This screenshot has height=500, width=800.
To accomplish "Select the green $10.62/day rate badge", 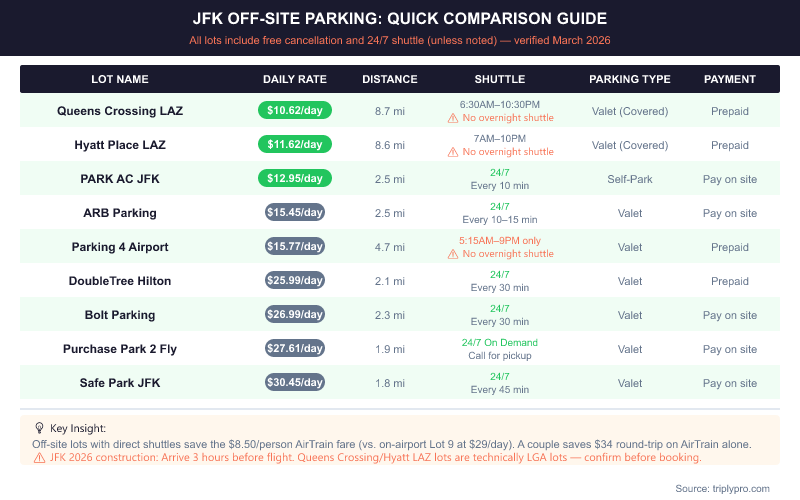I will tap(294, 111).
